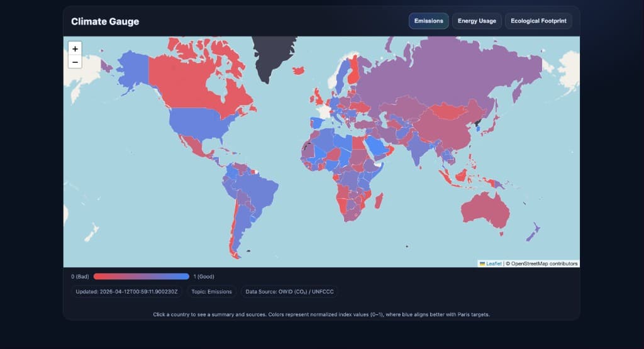Click the Topic: Emissions chip
This screenshot has width=644, height=349.
pyautogui.click(x=211, y=292)
